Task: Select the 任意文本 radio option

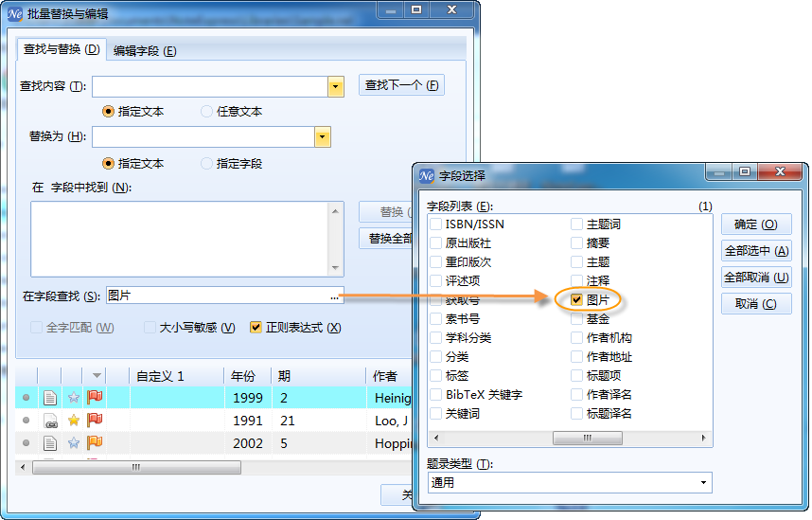Action: coord(206,112)
